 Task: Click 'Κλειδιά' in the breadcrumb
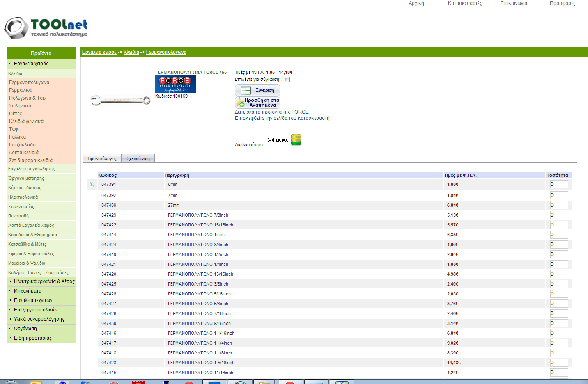coord(131,52)
